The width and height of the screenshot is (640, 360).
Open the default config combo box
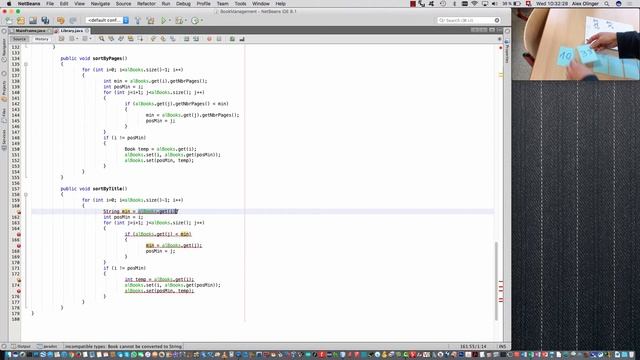pyautogui.click(x=107, y=20)
